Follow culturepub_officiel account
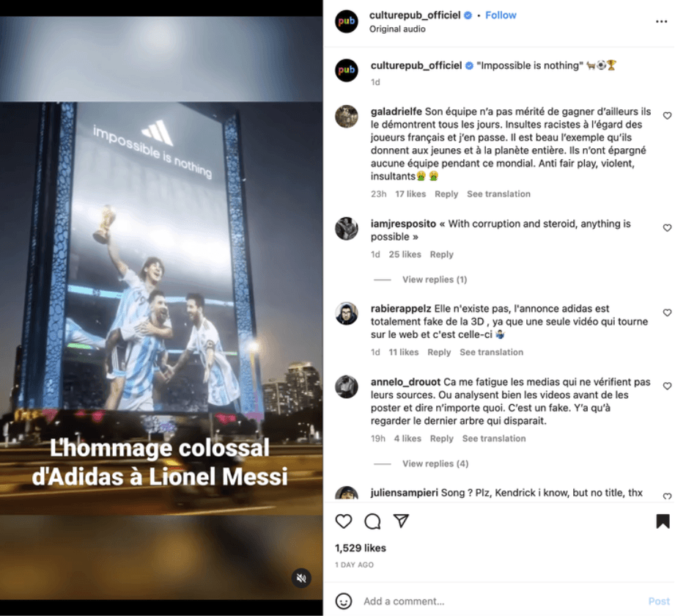Image resolution: width=675 pixels, height=616 pixels. point(501,15)
